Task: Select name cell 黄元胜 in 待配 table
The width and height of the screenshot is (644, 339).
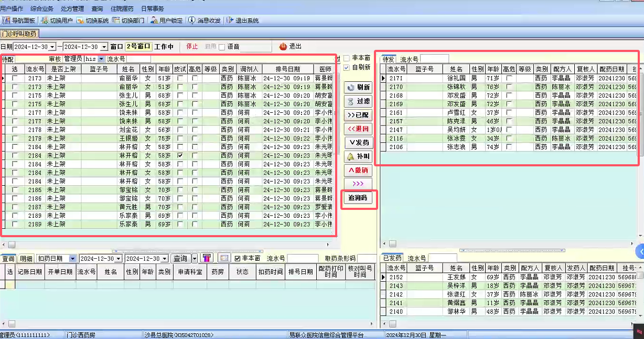Action: click(128, 207)
